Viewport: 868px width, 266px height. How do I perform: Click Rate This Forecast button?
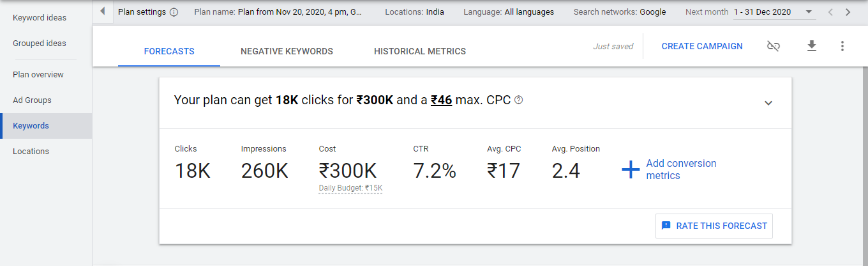714,226
